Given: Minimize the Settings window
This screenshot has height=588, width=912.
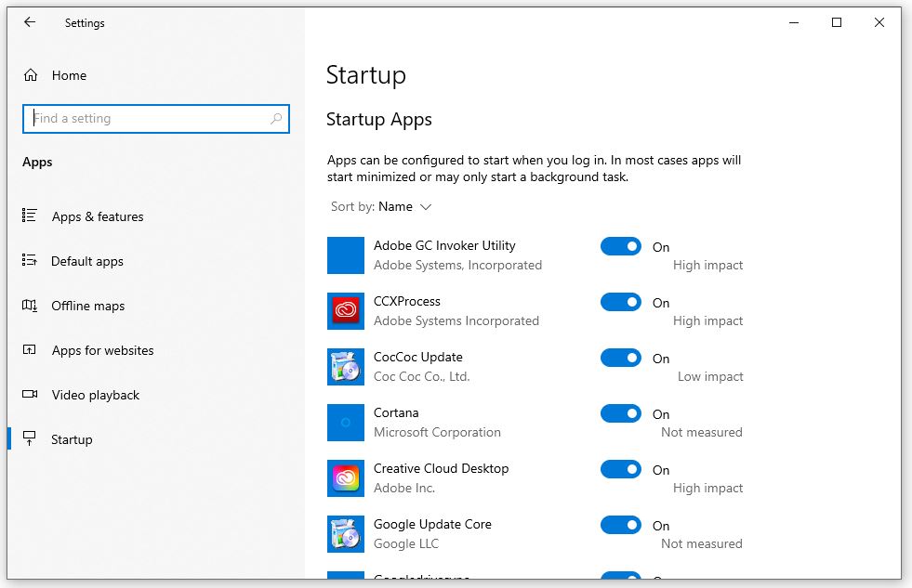Looking at the screenshot, I should tap(793, 22).
